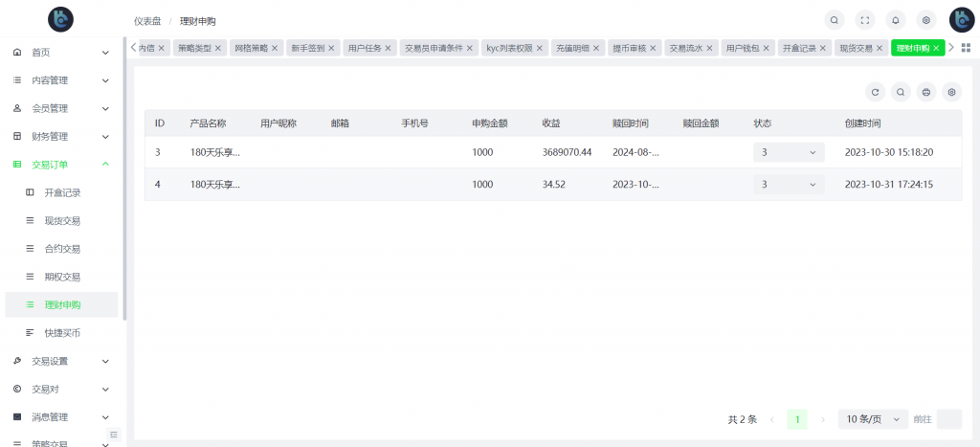Open 合约交易 in the sidebar
The width and height of the screenshot is (980, 447).
[61, 249]
